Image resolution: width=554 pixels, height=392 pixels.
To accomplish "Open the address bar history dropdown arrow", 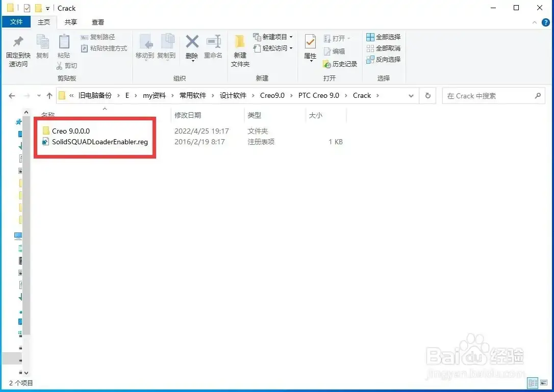I will click(411, 96).
